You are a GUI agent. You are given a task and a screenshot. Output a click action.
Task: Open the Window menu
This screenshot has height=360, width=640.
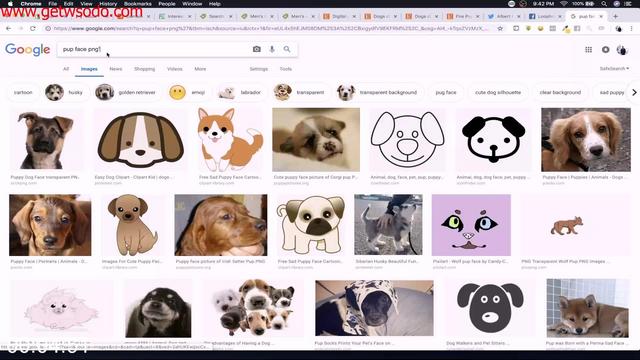[192, 4]
